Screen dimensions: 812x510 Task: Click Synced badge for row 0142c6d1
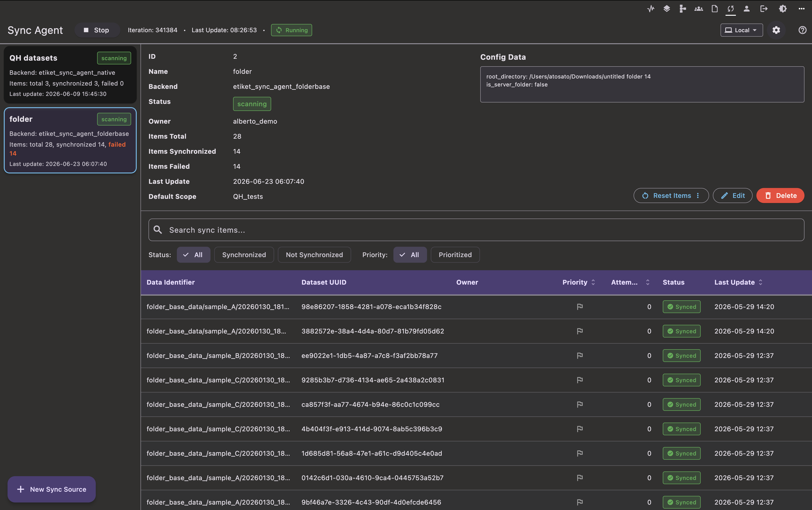pyautogui.click(x=682, y=478)
